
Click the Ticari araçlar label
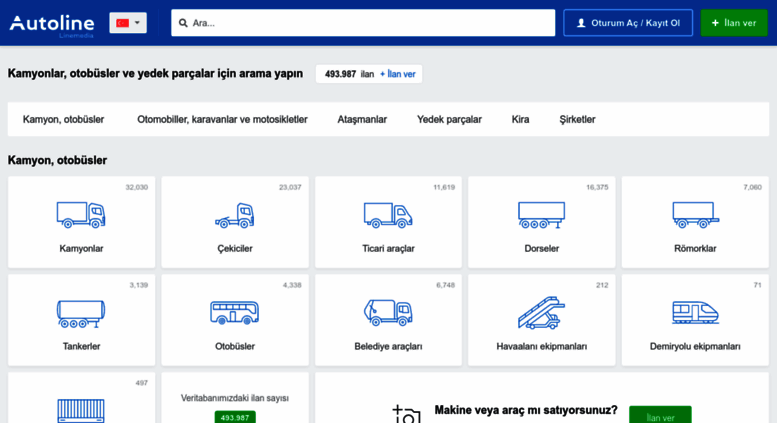(388, 249)
